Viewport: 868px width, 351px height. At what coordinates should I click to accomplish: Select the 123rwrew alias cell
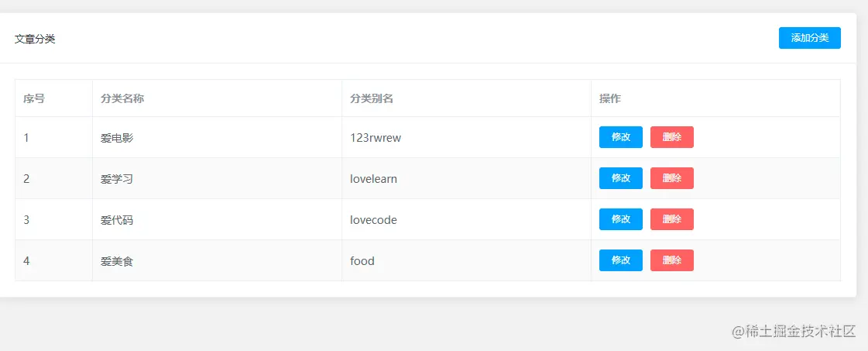376,138
